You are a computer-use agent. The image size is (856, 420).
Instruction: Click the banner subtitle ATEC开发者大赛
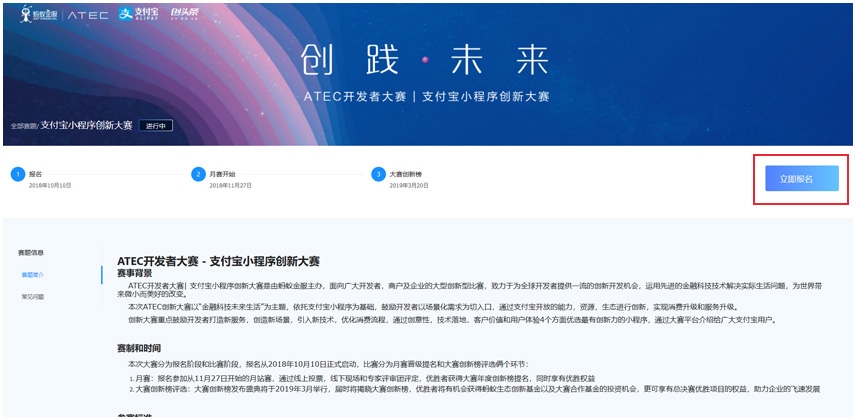tap(355, 97)
